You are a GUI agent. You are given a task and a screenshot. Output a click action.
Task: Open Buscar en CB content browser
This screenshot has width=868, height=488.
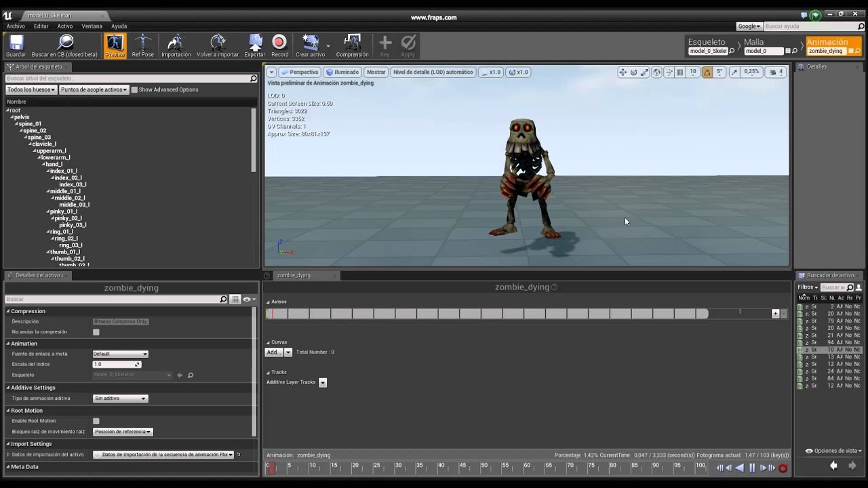[x=65, y=43]
